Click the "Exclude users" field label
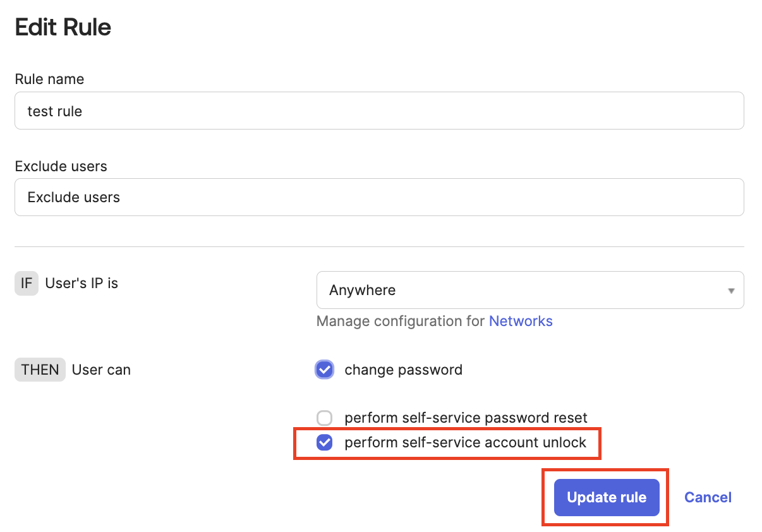762x532 pixels. (61, 166)
